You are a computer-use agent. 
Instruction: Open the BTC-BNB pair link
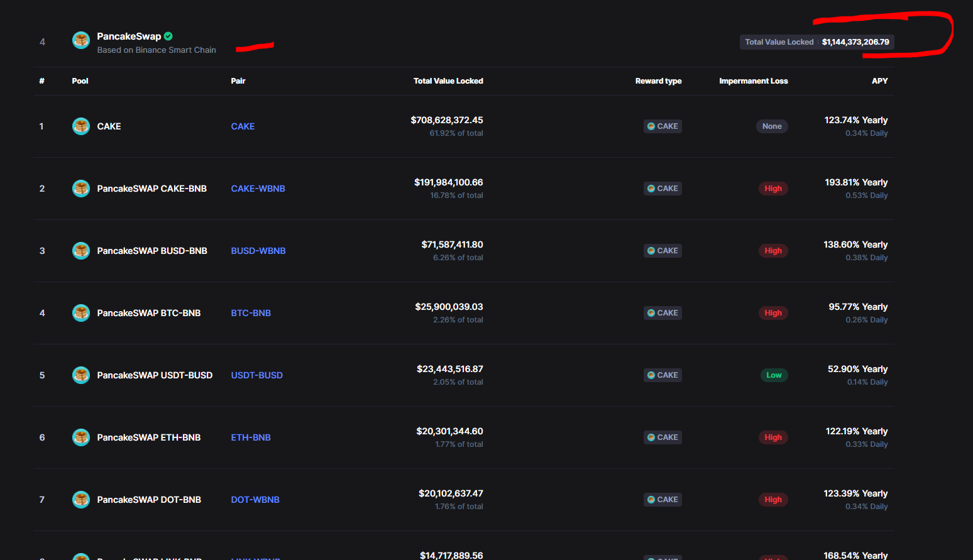click(251, 313)
